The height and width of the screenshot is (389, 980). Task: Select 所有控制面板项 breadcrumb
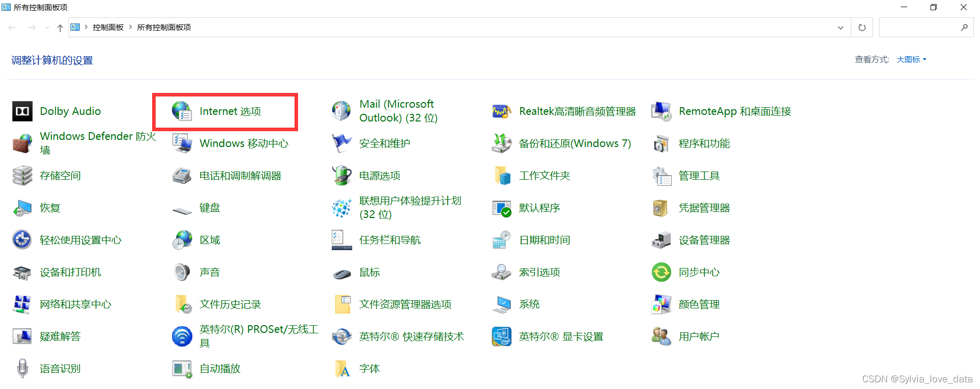(x=164, y=28)
